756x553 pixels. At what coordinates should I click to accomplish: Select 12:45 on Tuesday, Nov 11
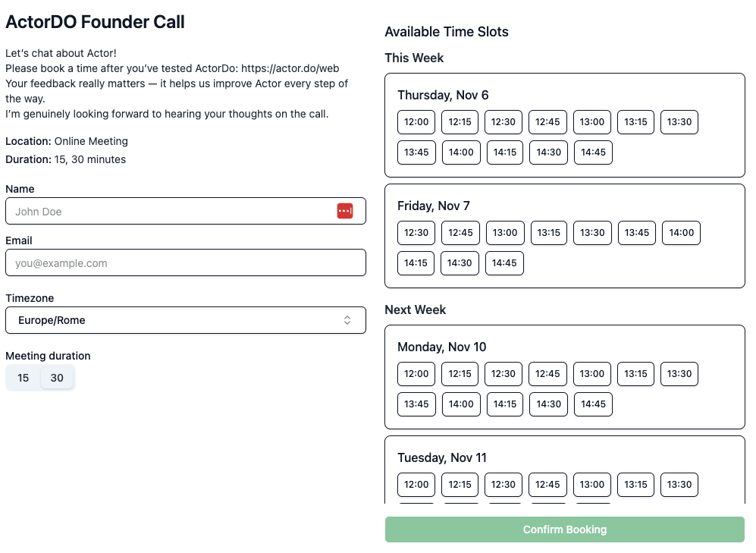coord(547,485)
